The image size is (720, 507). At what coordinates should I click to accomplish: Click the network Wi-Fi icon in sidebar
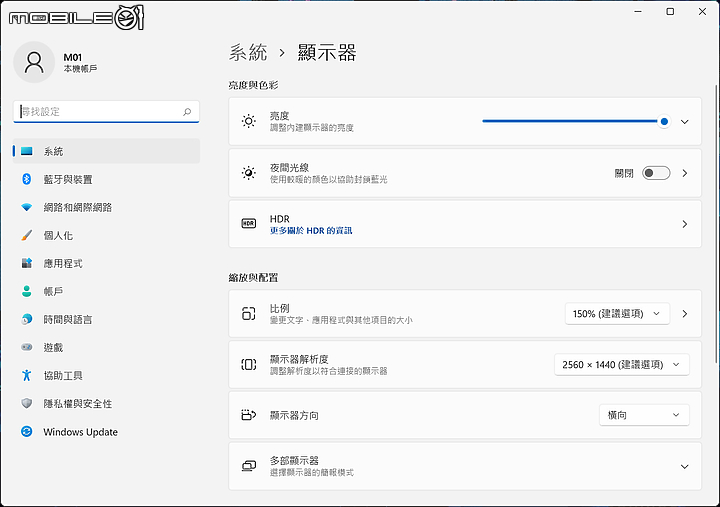[x=27, y=207]
